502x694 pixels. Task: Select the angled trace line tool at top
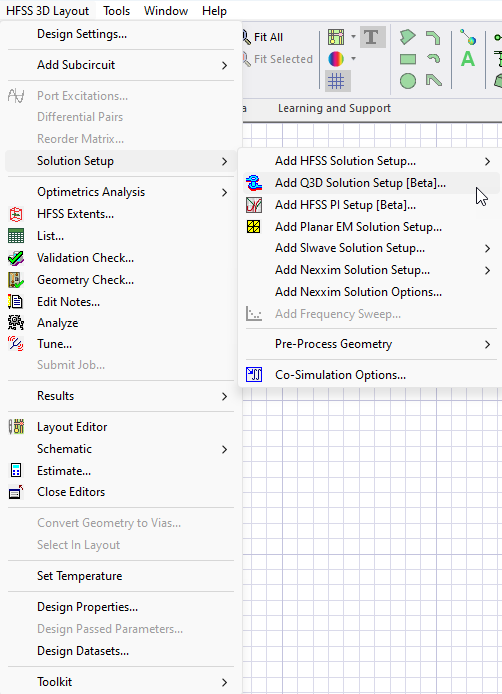[x=433, y=37]
